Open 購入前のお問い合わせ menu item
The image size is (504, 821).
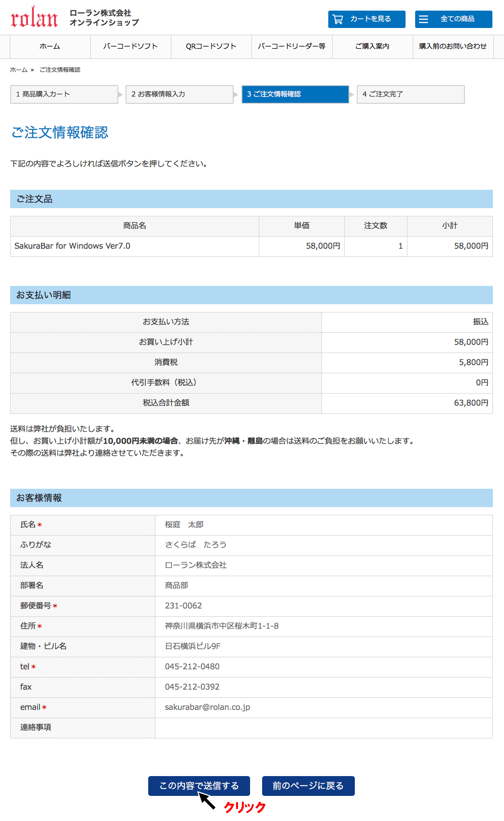(453, 46)
